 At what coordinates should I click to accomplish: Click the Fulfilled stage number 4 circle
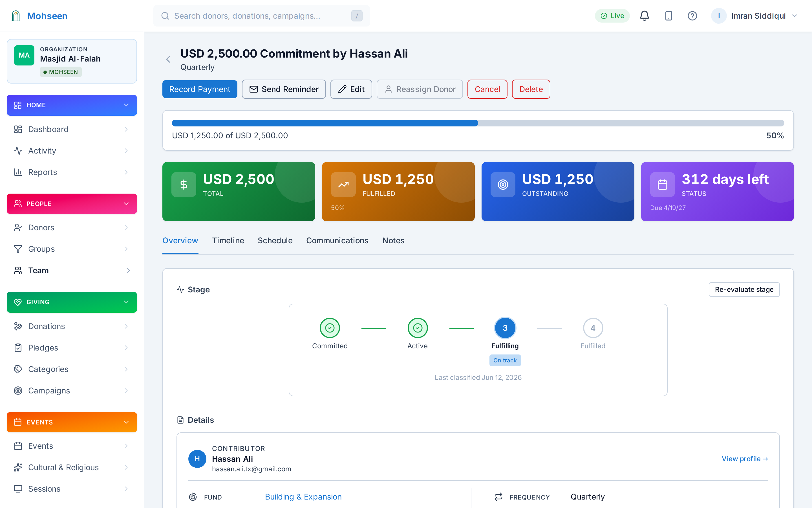coord(593,328)
